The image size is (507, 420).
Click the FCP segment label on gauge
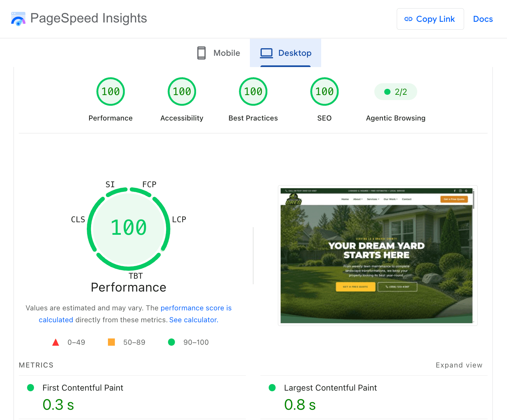click(149, 184)
